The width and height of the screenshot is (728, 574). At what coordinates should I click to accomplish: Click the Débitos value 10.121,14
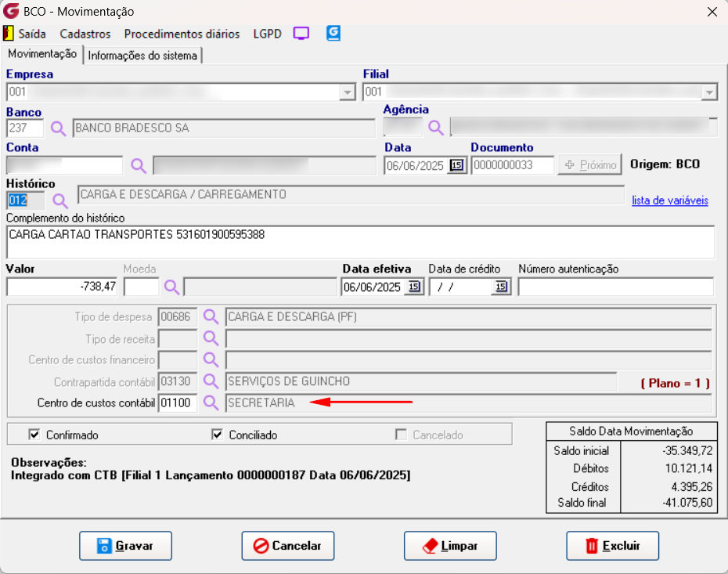(689, 468)
